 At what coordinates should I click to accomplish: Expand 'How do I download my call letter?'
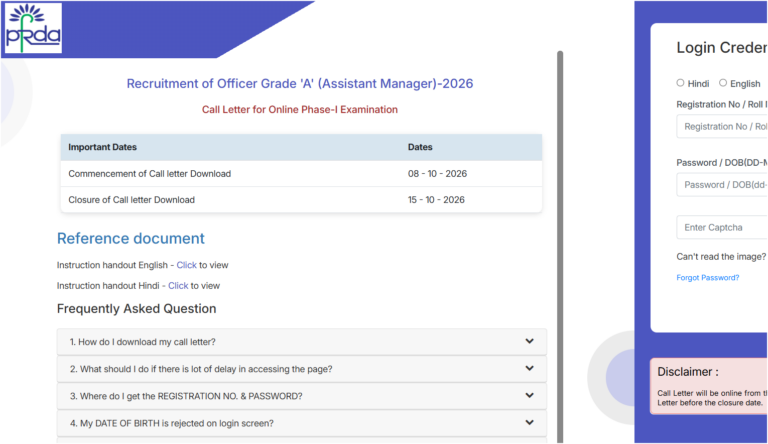tap(302, 342)
